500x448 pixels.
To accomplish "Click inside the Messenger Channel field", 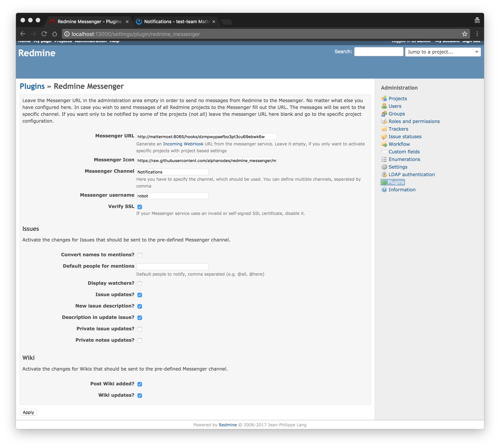I will pos(172,172).
